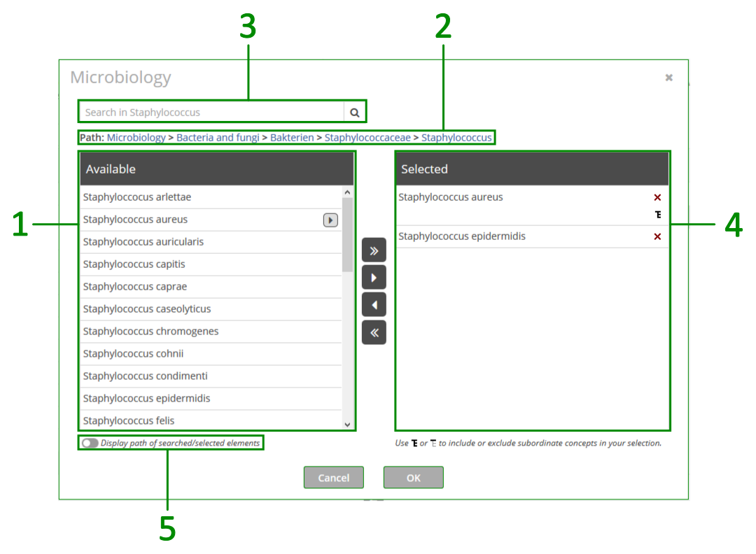Image resolution: width=756 pixels, height=554 pixels.
Task: Move highlighted item back to Available
Action: coord(374,305)
